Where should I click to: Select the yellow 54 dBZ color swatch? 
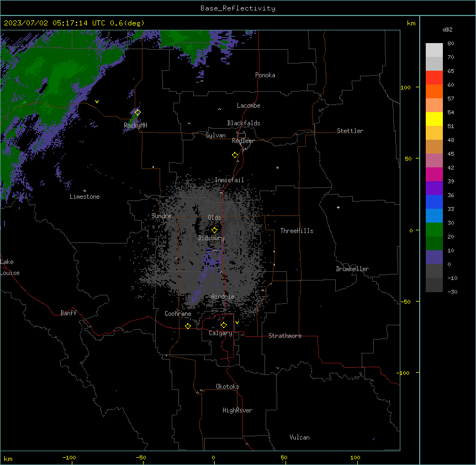[434, 119]
